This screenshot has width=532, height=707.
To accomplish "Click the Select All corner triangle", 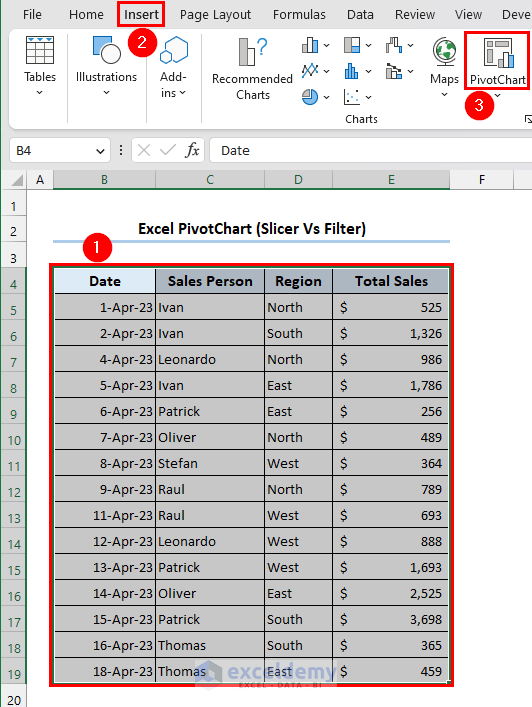I will [x=17, y=180].
